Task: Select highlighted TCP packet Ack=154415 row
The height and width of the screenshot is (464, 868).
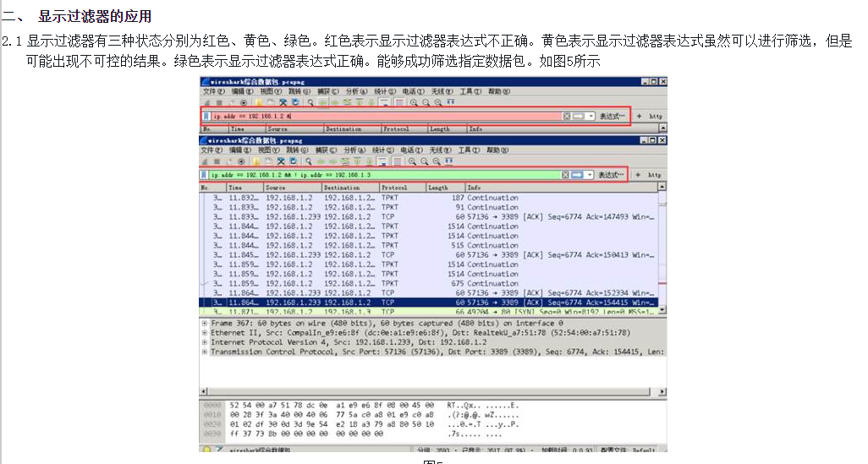Action: [x=428, y=303]
